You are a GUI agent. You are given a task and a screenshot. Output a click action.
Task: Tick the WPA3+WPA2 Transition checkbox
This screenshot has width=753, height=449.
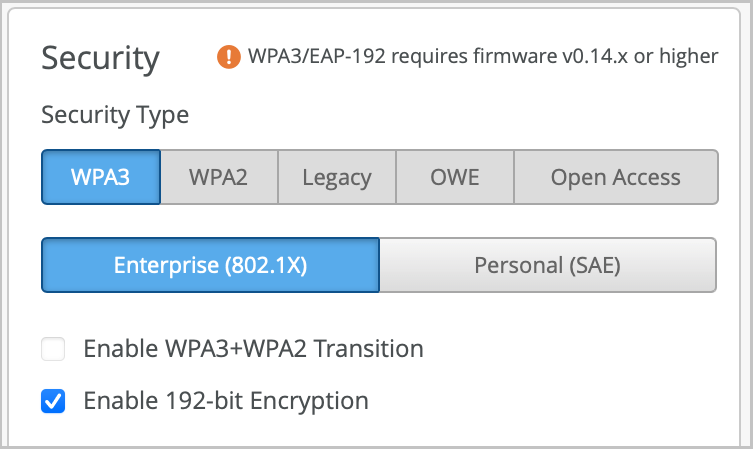(x=53, y=349)
